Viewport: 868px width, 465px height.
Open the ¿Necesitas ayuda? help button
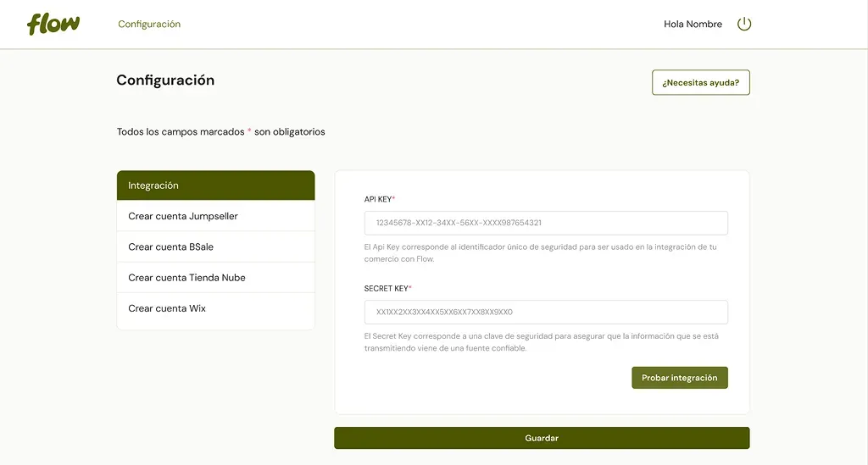[x=701, y=82]
